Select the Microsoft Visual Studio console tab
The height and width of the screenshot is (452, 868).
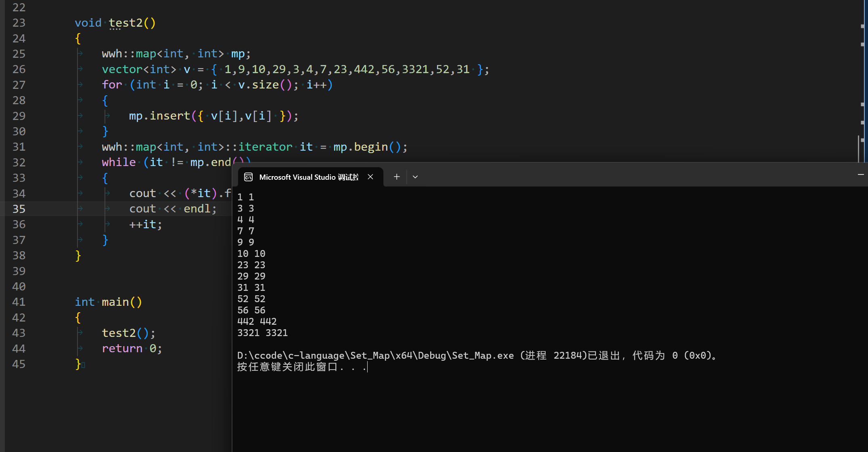point(308,177)
